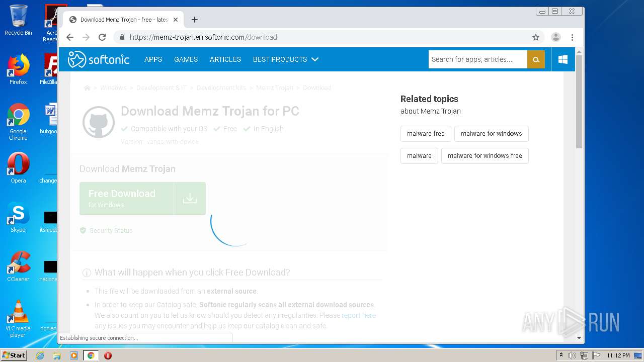Bookmark this page with star icon

tap(536, 37)
